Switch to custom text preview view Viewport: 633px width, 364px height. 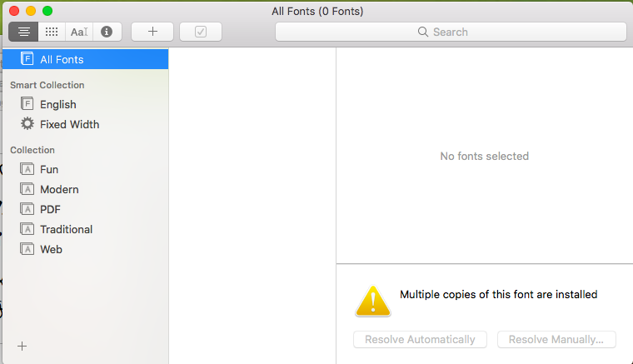pyautogui.click(x=79, y=32)
